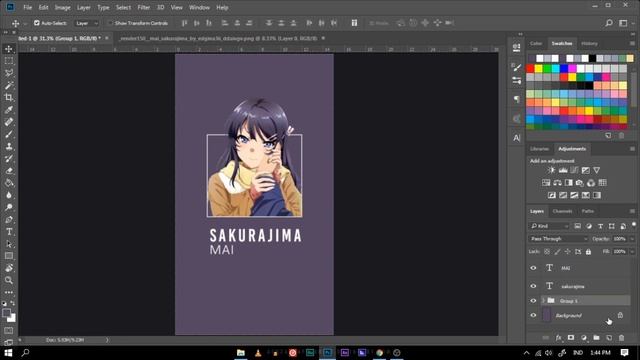640x360 pixels.
Task: Select the Healing Brush tool
Action: point(9,122)
